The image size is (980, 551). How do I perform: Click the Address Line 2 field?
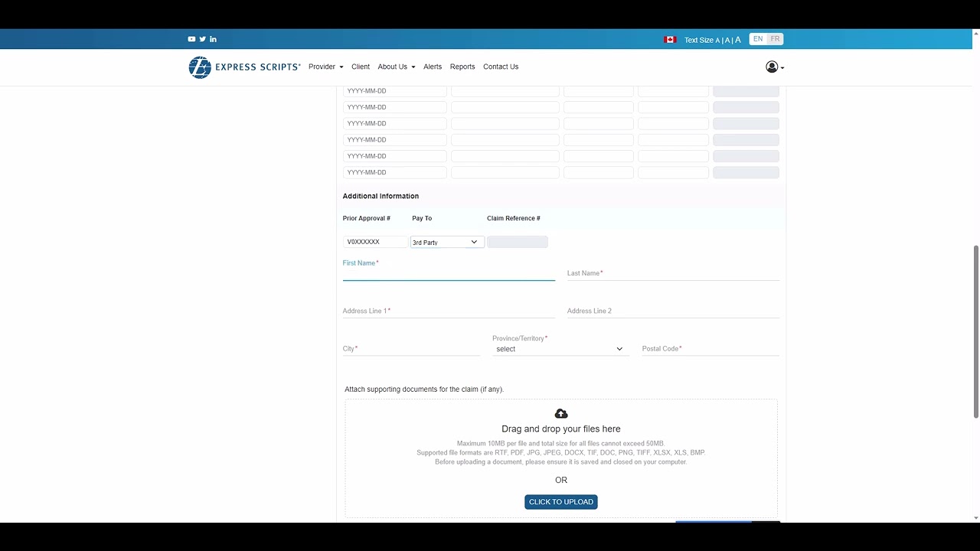(673, 311)
